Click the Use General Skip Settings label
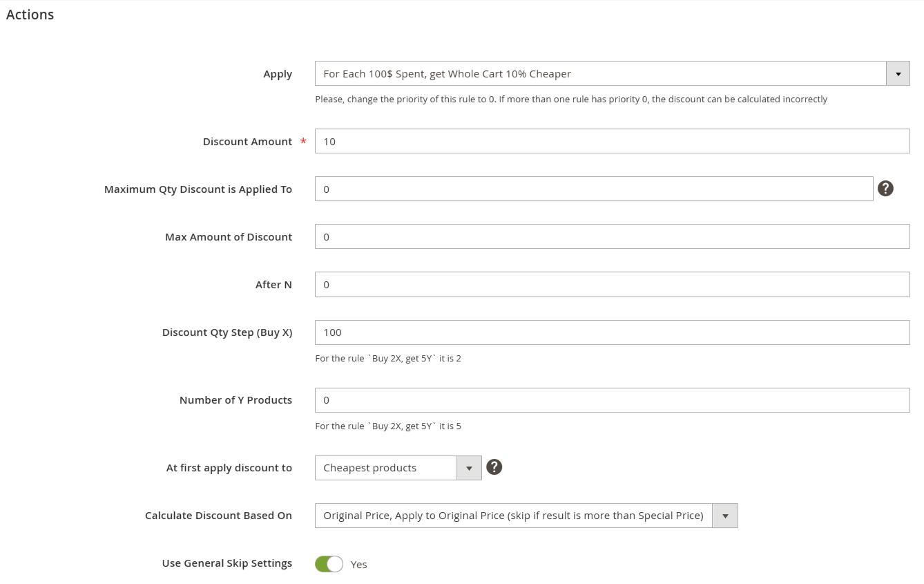The height and width of the screenshot is (584, 924). pyautogui.click(x=227, y=563)
